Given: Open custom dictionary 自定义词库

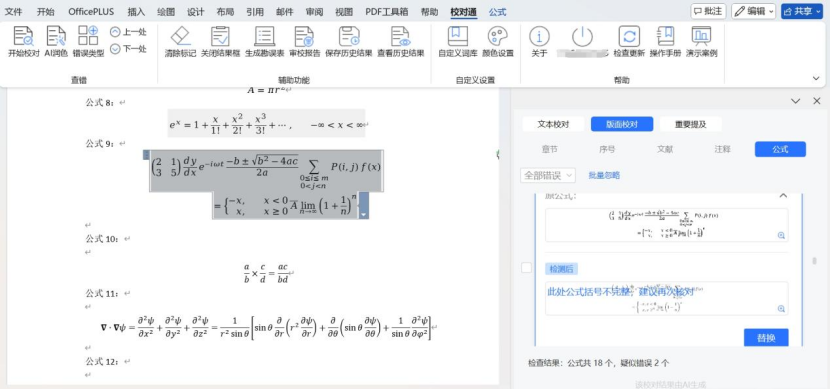Looking at the screenshot, I should (x=458, y=41).
